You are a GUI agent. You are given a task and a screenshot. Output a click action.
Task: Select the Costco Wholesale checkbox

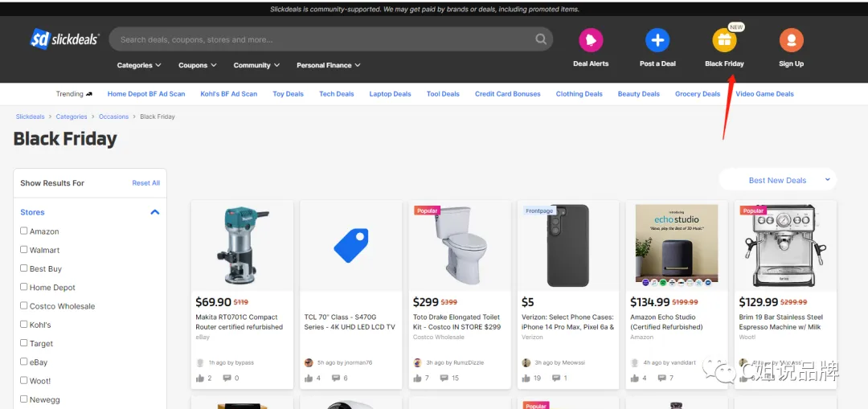tap(24, 305)
